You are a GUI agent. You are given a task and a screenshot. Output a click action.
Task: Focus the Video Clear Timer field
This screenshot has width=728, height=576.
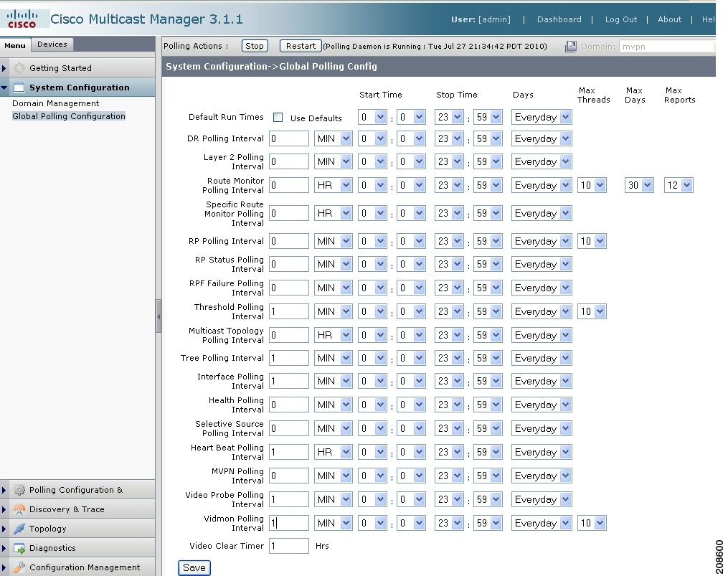289,546
